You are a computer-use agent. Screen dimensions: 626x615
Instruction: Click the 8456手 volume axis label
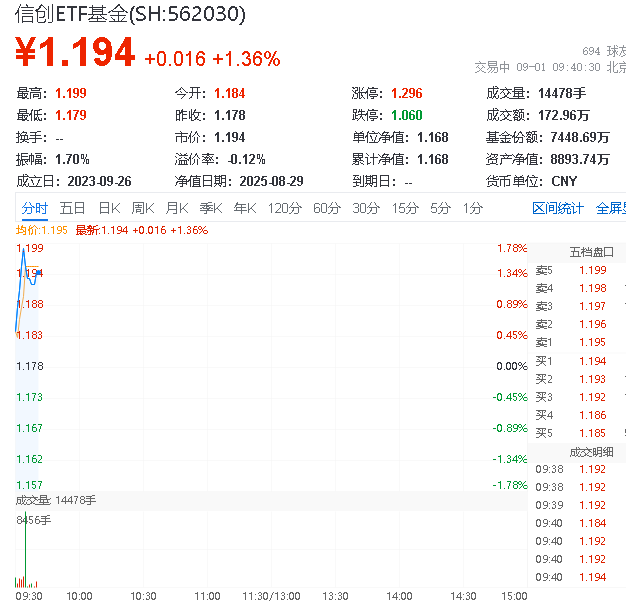click(x=34, y=520)
